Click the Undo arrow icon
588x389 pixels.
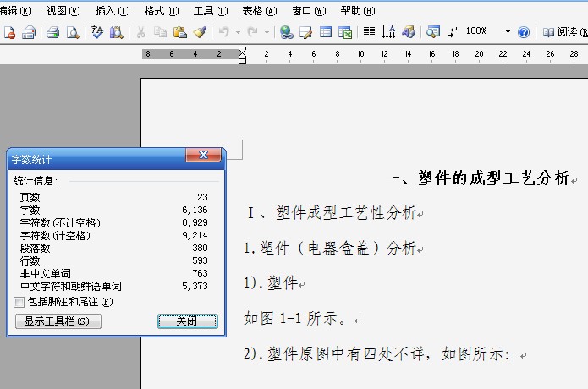[224, 32]
